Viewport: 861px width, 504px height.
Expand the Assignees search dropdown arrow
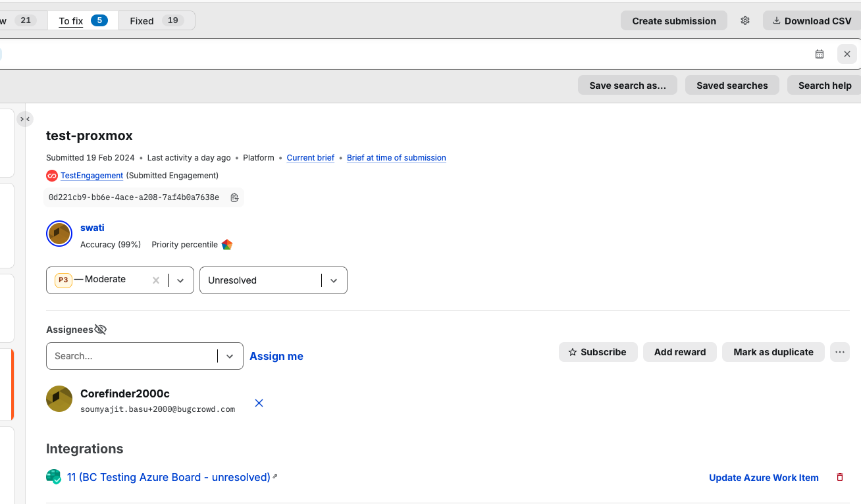click(x=230, y=356)
